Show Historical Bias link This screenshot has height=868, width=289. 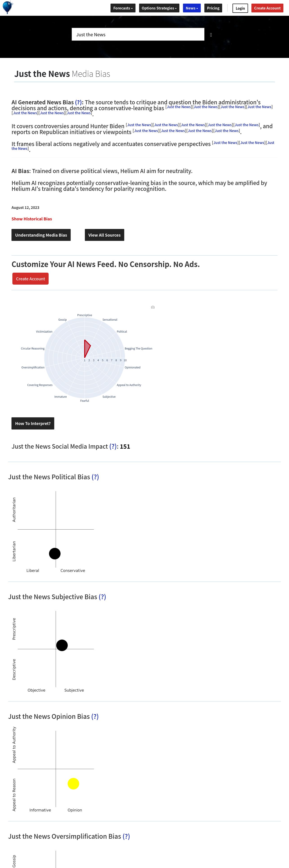click(32, 219)
